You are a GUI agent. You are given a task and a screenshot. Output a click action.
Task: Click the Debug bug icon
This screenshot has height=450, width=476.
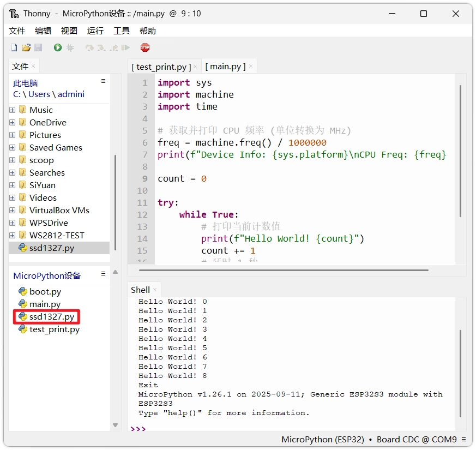coord(70,48)
